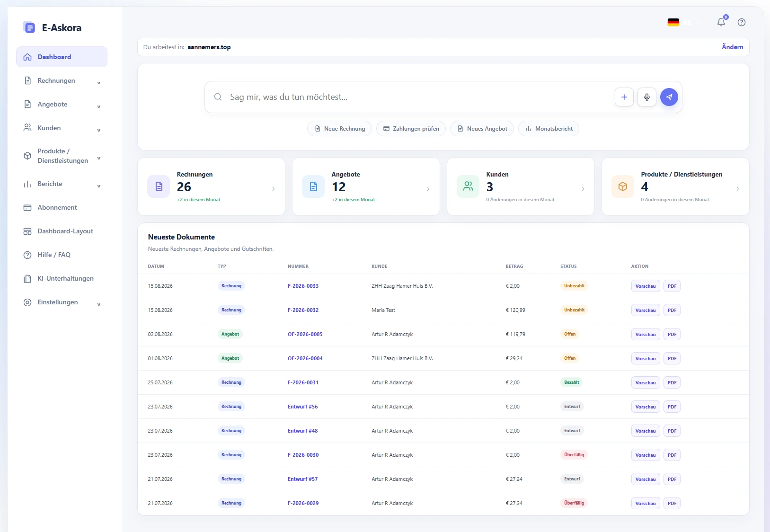Click customer name Maria Test
This screenshot has width=770, height=532.
(383, 310)
